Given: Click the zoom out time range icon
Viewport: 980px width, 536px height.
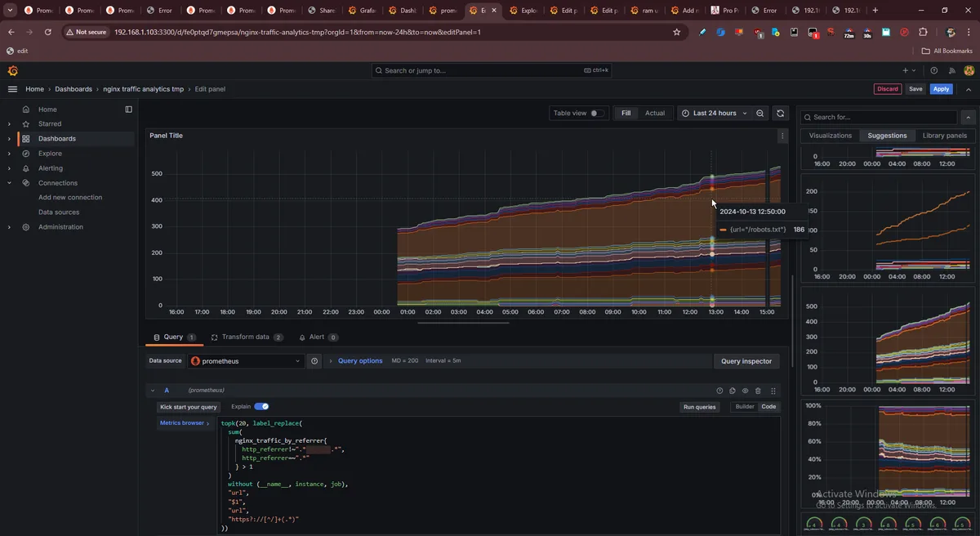Looking at the screenshot, I should pos(760,114).
